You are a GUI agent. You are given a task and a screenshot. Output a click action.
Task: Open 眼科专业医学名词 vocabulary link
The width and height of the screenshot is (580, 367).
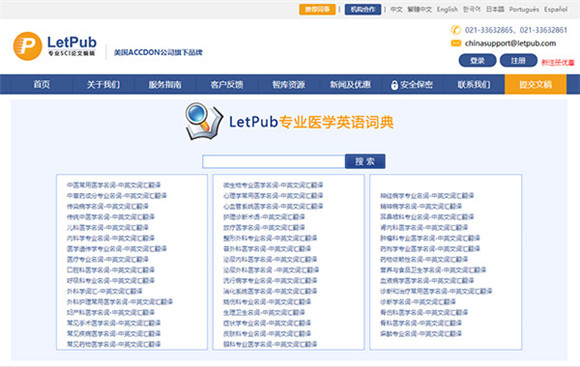point(270,344)
